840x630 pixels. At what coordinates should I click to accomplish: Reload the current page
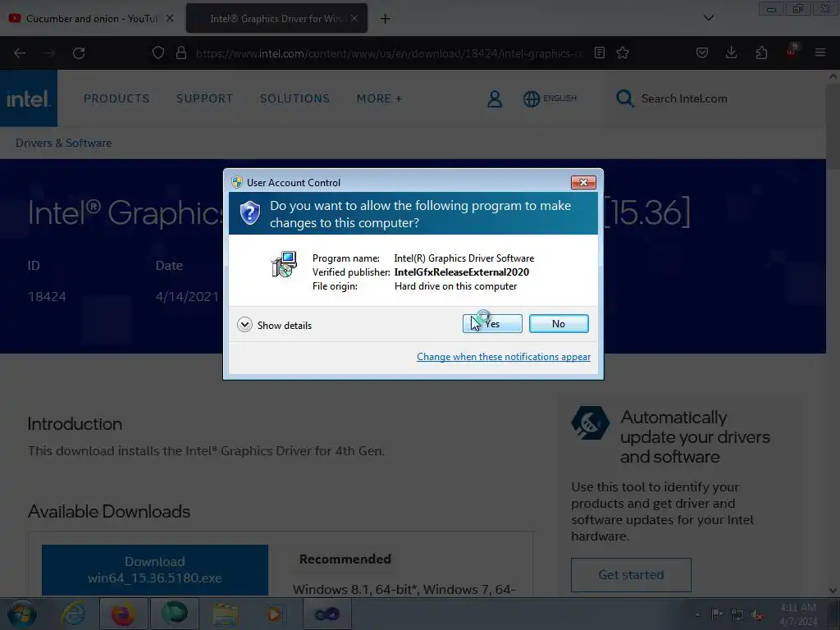point(79,53)
